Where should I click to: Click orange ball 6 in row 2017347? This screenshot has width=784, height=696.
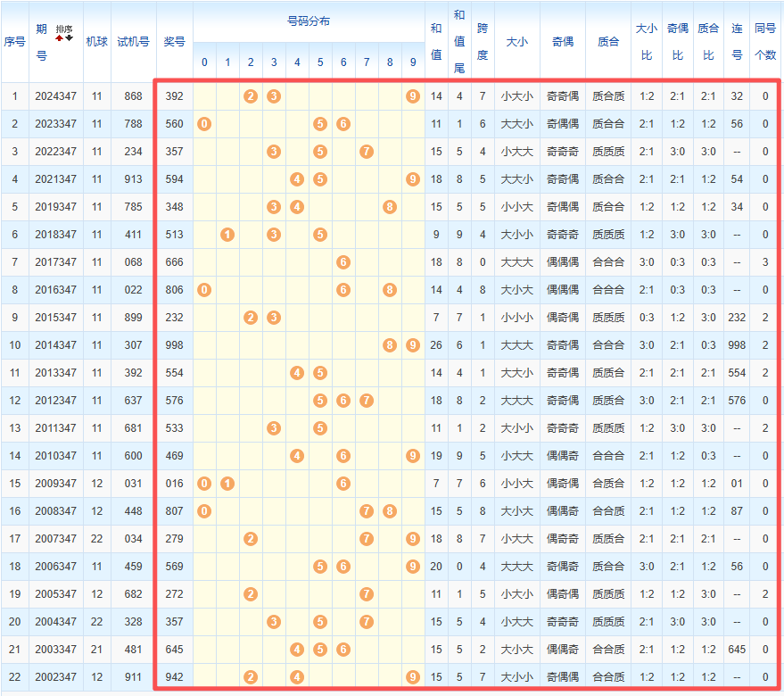pos(343,262)
